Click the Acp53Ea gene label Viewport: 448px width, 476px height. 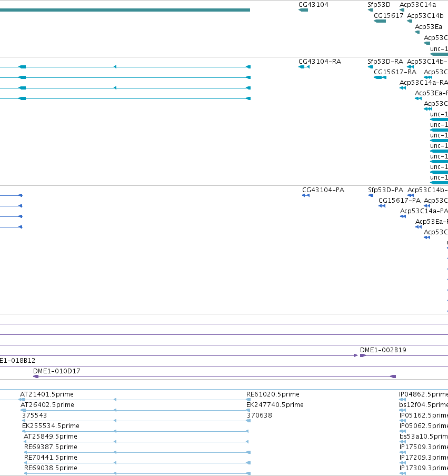[x=429, y=27]
